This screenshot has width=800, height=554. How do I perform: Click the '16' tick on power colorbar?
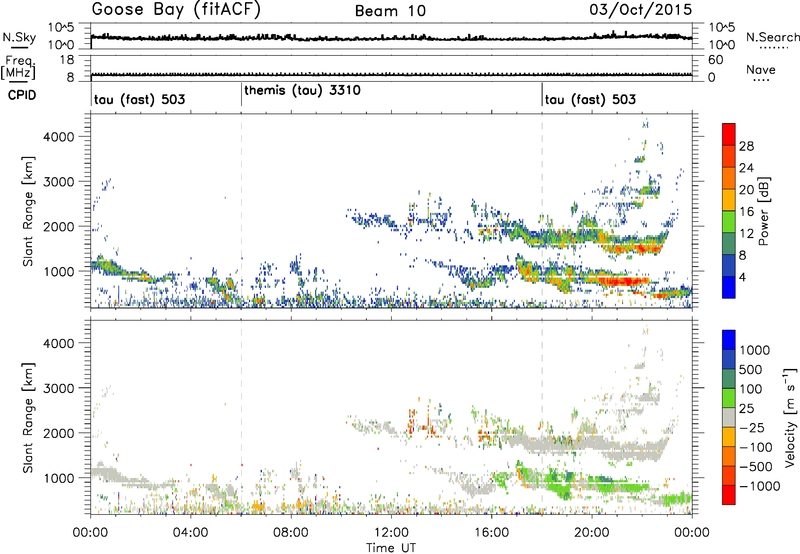746,212
